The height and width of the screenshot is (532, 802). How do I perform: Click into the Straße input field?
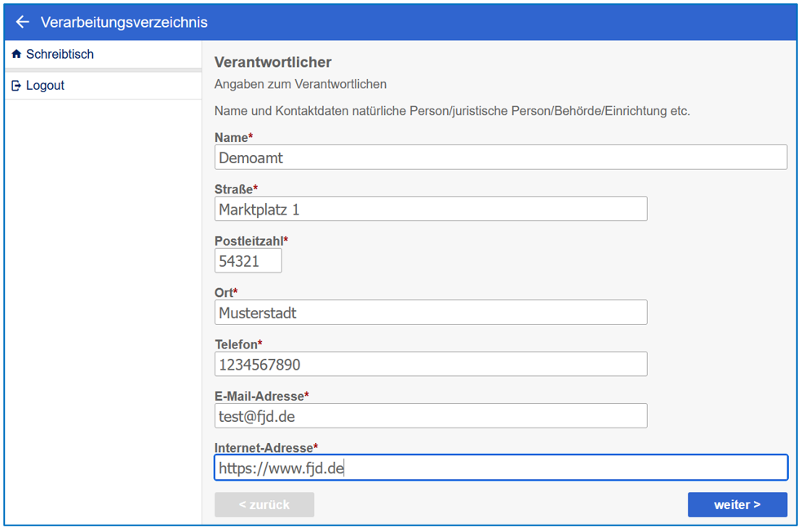[x=430, y=209]
